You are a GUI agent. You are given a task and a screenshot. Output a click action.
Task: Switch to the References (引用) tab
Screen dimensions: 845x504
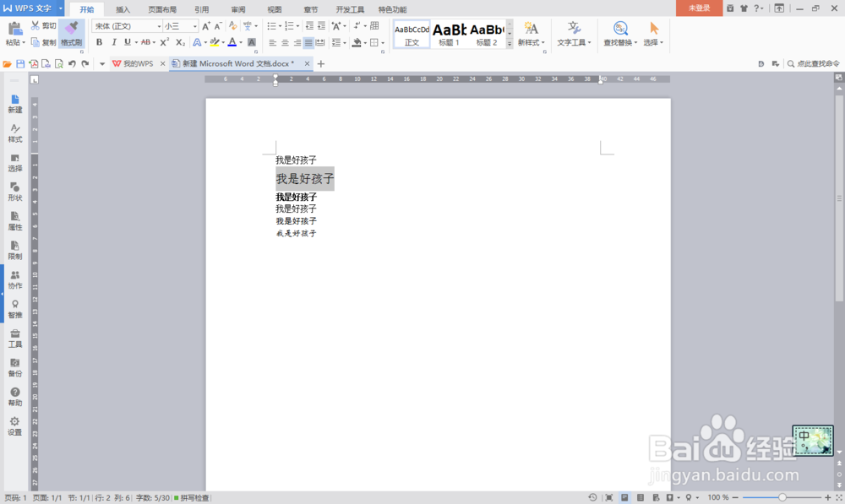202,9
